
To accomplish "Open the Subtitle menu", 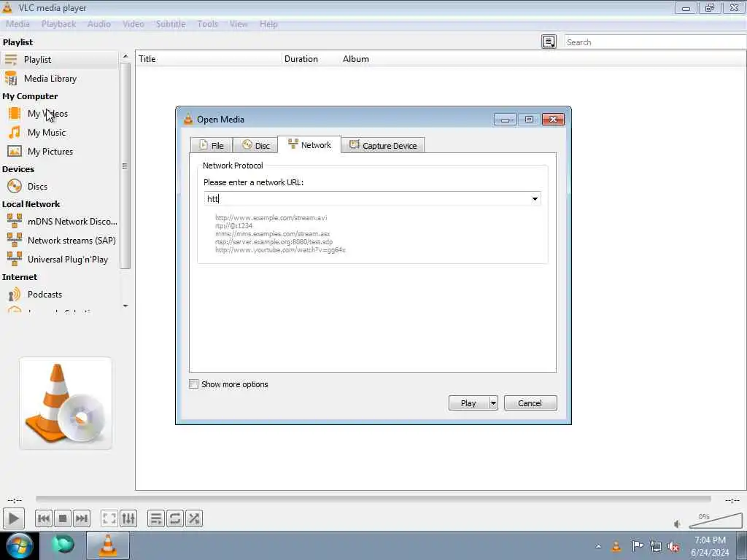I will [171, 24].
